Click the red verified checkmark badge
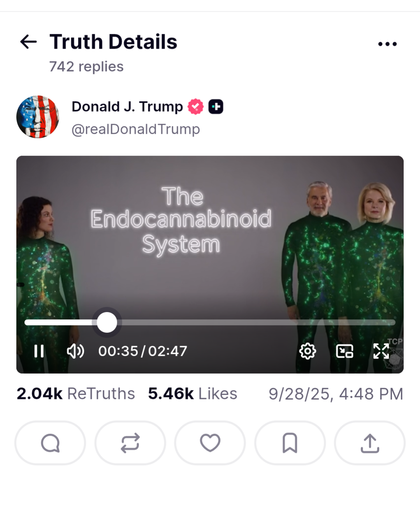The image size is (420, 511). (x=195, y=107)
